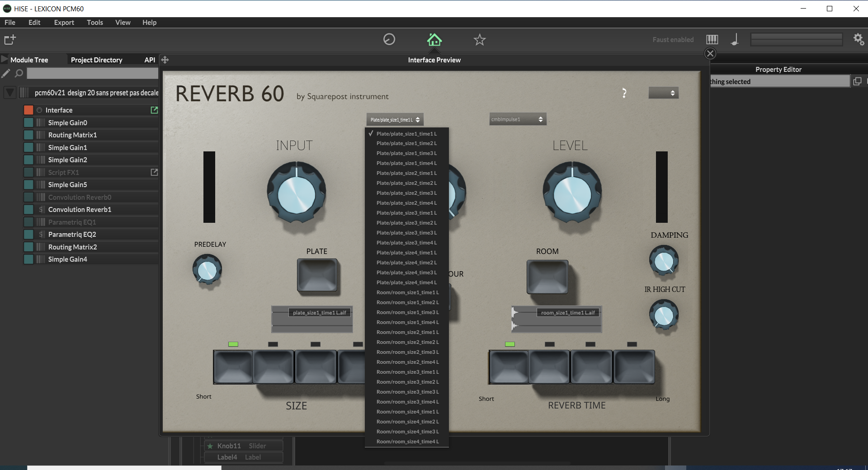Click the new preset icon top-left

click(x=10, y=40)
